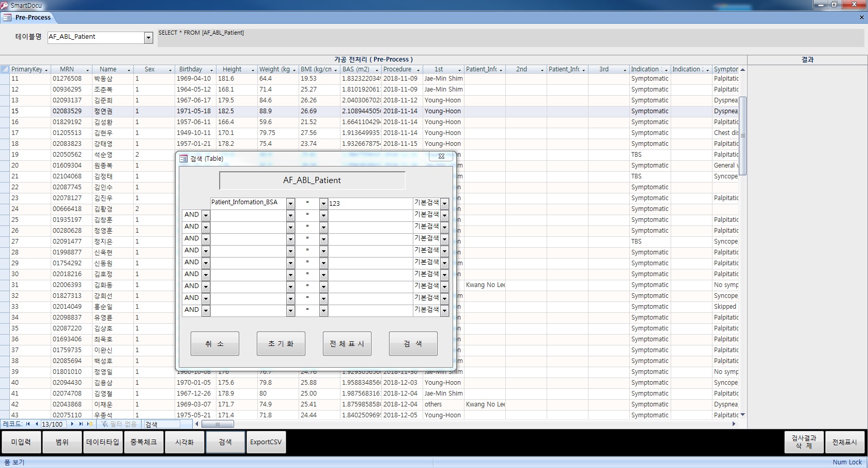Open MRN column filter arrow
This screenshot has width=868, height=468.
[x=87, y=70]
